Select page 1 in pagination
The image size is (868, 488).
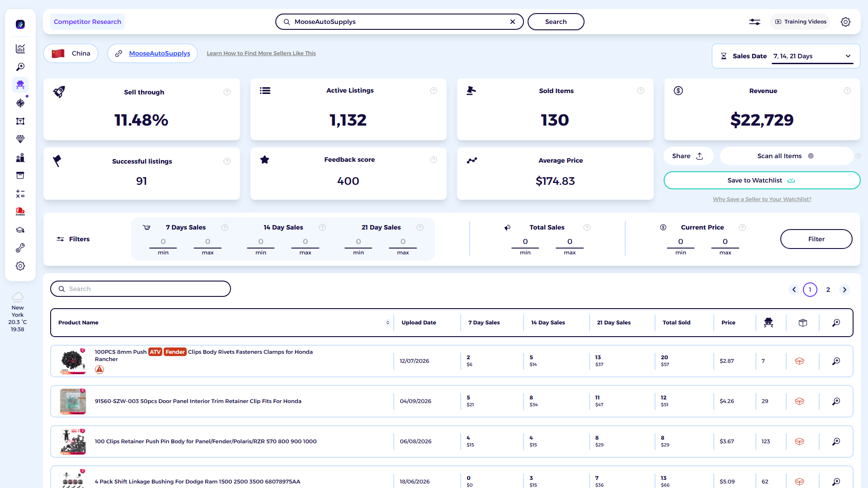click(810, 290)
